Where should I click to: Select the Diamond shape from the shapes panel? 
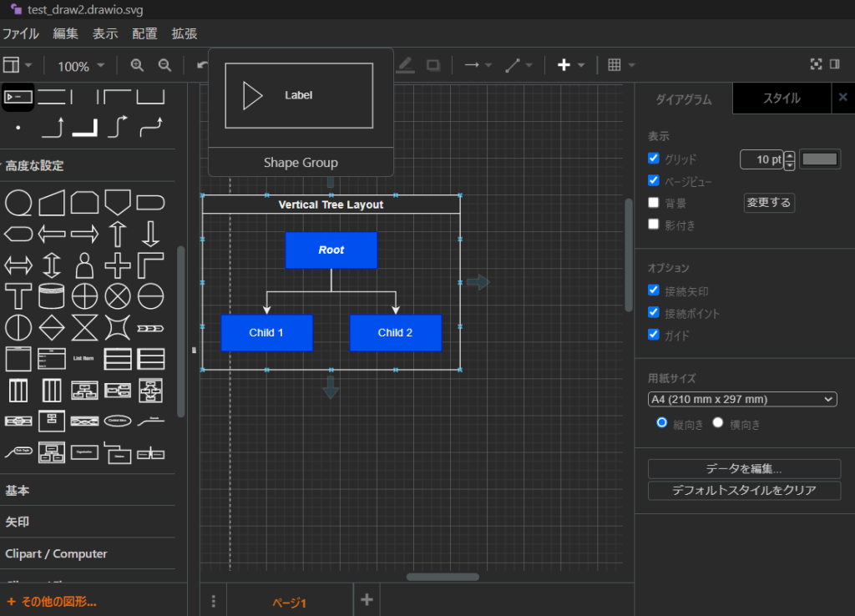click(51, 328)
